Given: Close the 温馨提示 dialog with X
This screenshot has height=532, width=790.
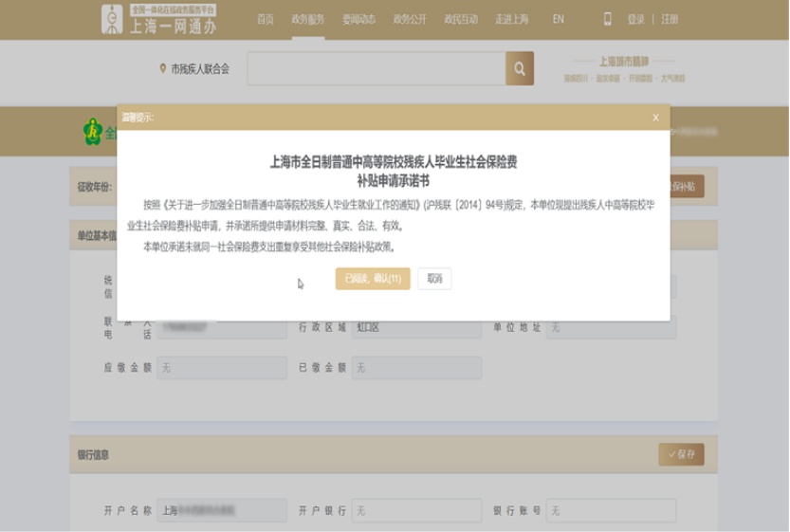Looking at the screenshot, I should [655, 118].
